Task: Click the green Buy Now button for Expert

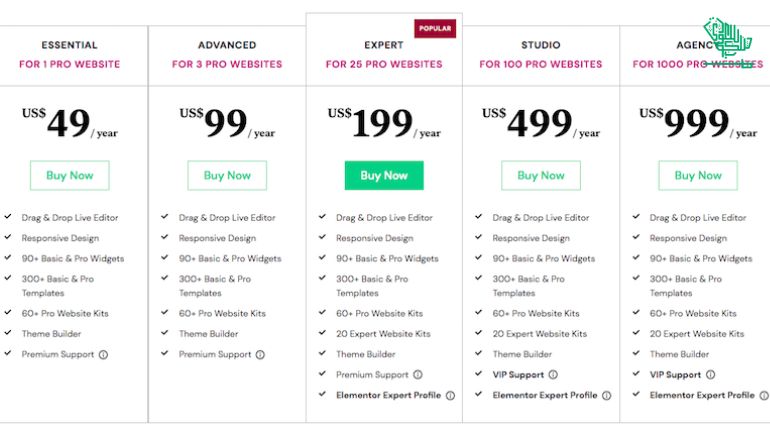Action: coord(384,175)
